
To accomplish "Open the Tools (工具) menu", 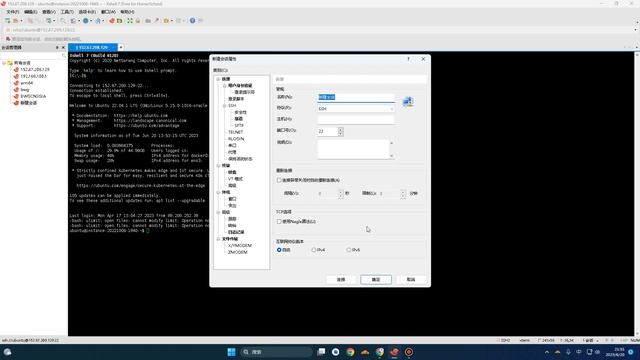I will tap(67, 12).
